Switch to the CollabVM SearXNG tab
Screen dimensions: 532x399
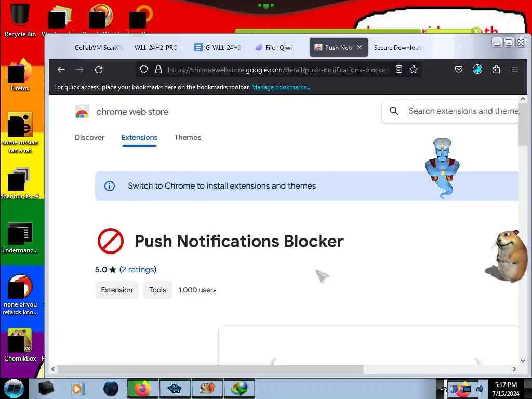(98, 47)
